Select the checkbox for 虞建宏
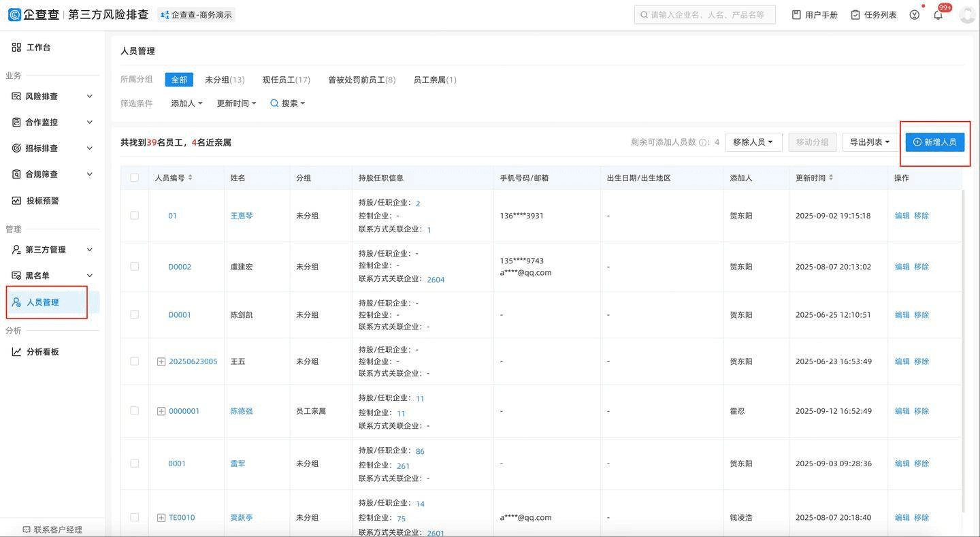Viewport: 980px width, 537px height. tap(134, 266)
